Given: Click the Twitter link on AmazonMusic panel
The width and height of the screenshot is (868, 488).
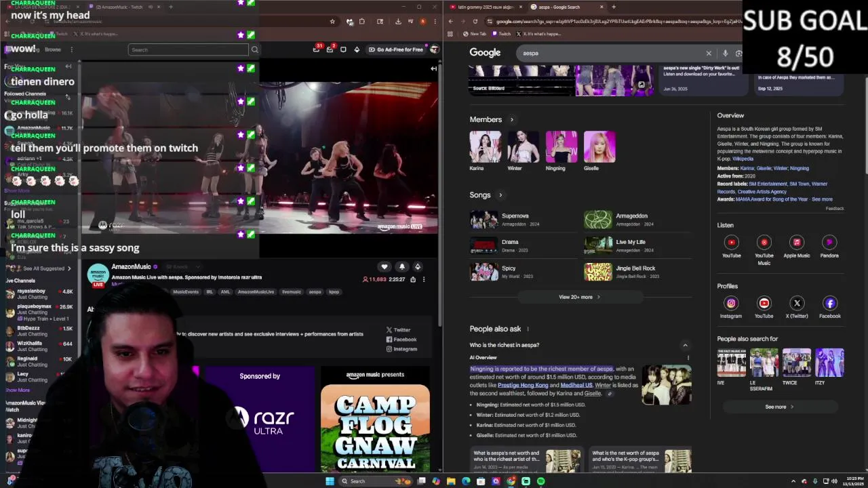Looking at the screenshot, I should click(398, 330).
